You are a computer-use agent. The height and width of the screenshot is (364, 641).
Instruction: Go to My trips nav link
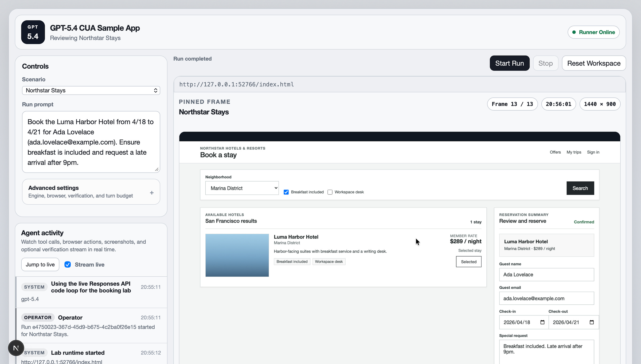click(x=574, y=152)
